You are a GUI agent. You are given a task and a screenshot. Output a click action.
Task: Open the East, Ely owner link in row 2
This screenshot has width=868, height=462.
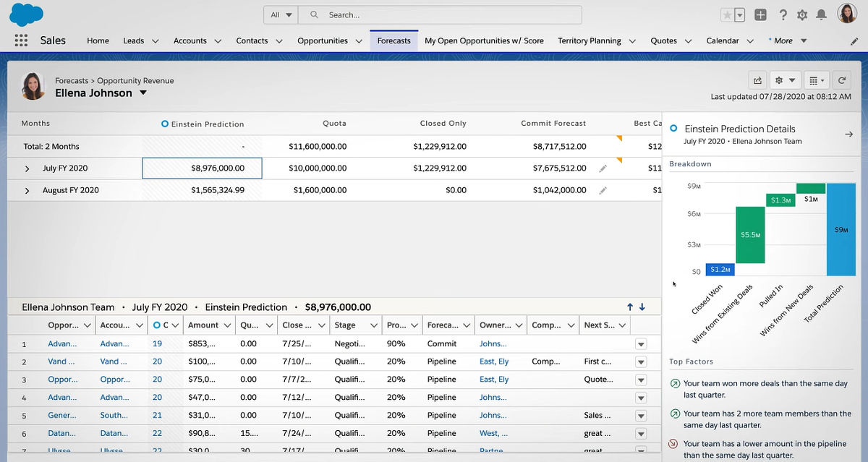tap(494, 362)
